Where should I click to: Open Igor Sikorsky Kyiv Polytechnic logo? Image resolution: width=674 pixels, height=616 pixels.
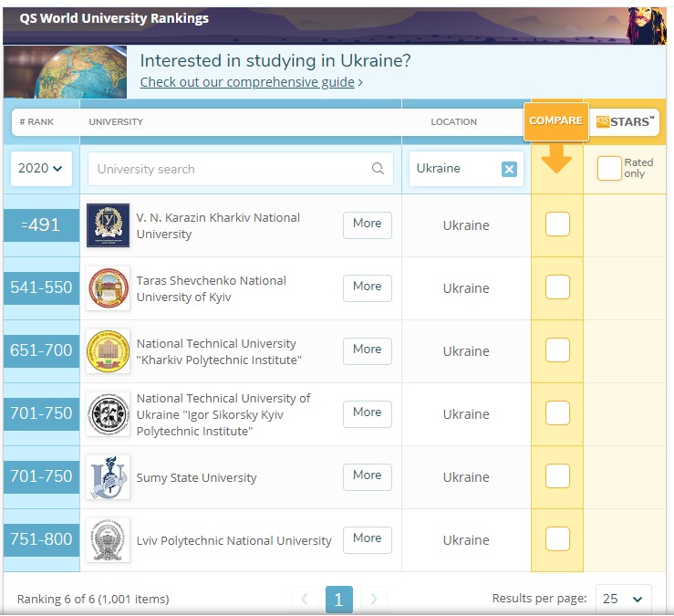tap(108, 413)
